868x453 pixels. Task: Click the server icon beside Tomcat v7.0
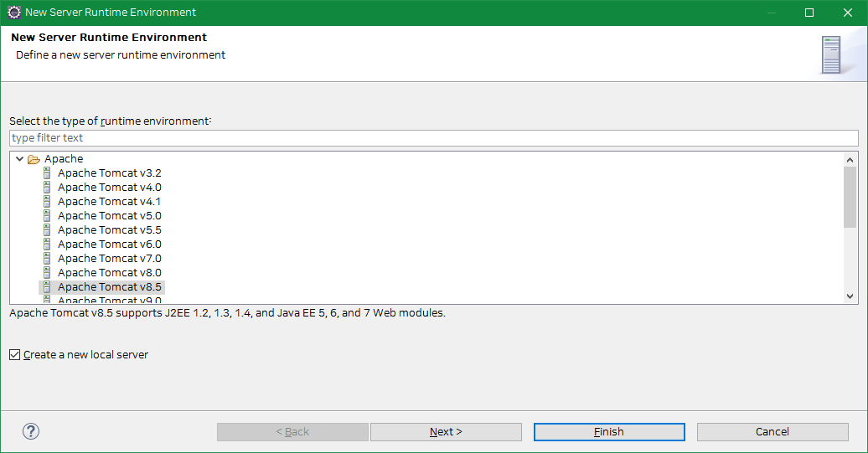click(47, 259)
